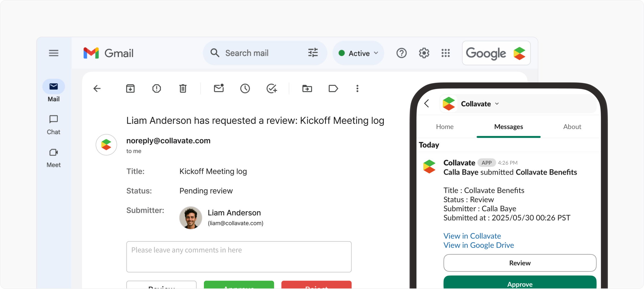Show search options filter

pyautogui.click(x=313, y=53)
